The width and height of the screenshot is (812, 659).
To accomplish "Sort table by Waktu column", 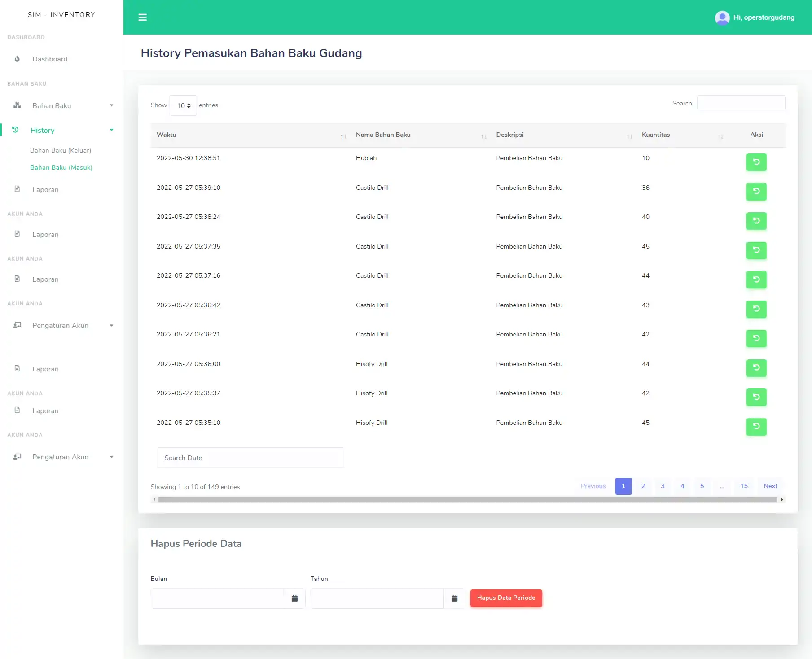I will coord(250,135).
